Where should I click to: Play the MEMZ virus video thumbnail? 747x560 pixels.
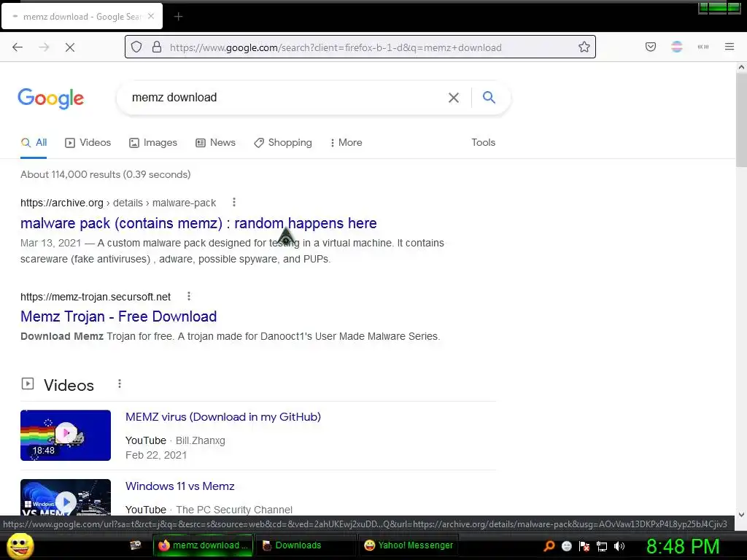(x=66, y=435)
